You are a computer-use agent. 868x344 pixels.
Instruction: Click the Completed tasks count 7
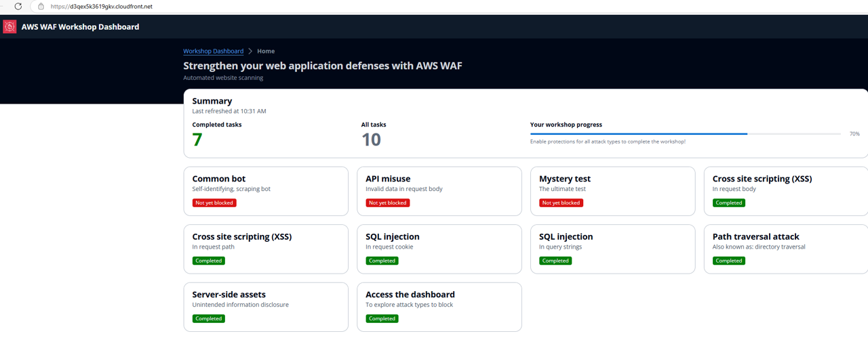(x=197, y=139)
